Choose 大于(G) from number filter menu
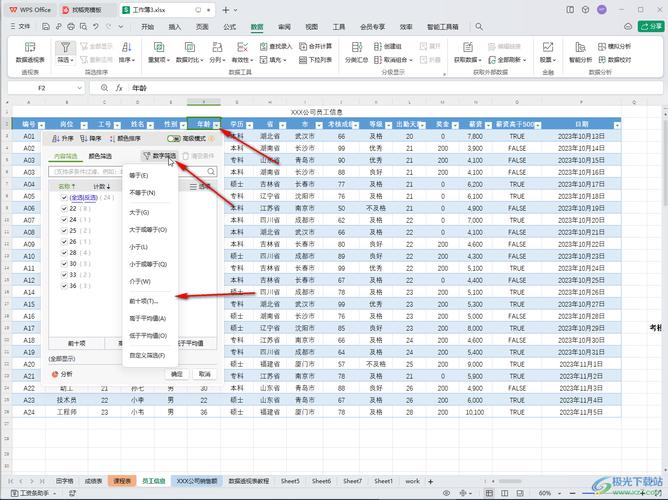Screen dimensions: 668x500 tap(139, 213)
